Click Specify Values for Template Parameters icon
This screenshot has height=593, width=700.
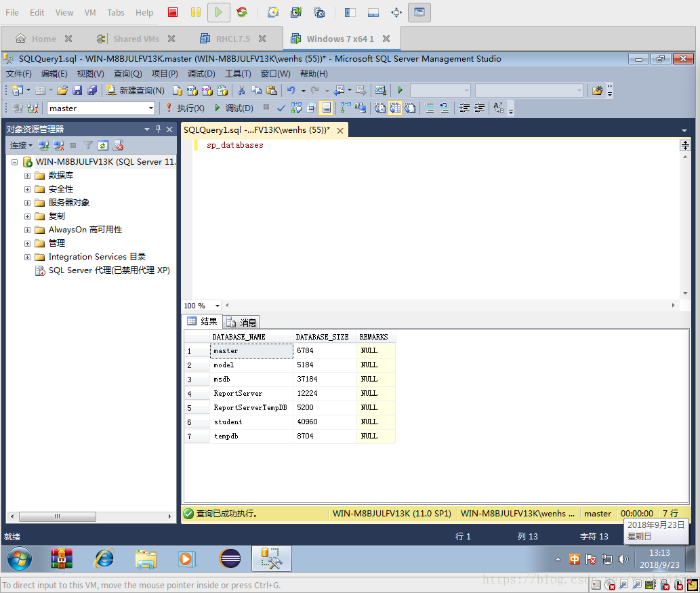pos(499,108)
